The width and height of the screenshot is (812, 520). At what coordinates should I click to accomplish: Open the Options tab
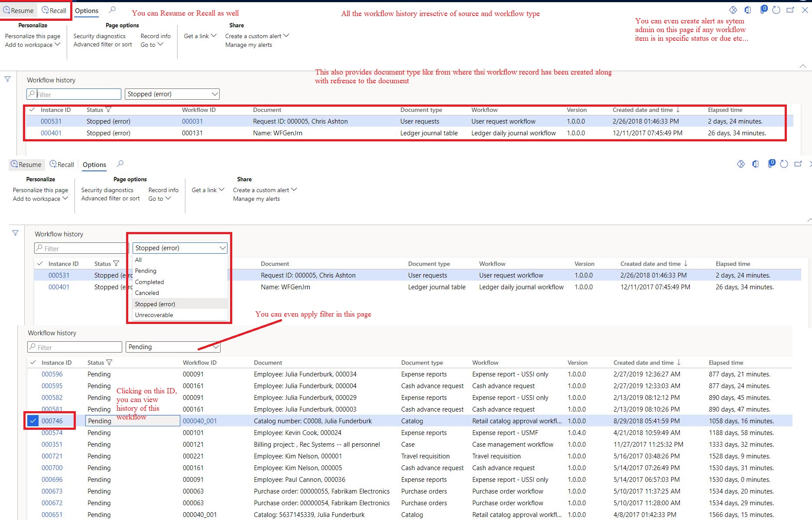[x=86, y=10]
